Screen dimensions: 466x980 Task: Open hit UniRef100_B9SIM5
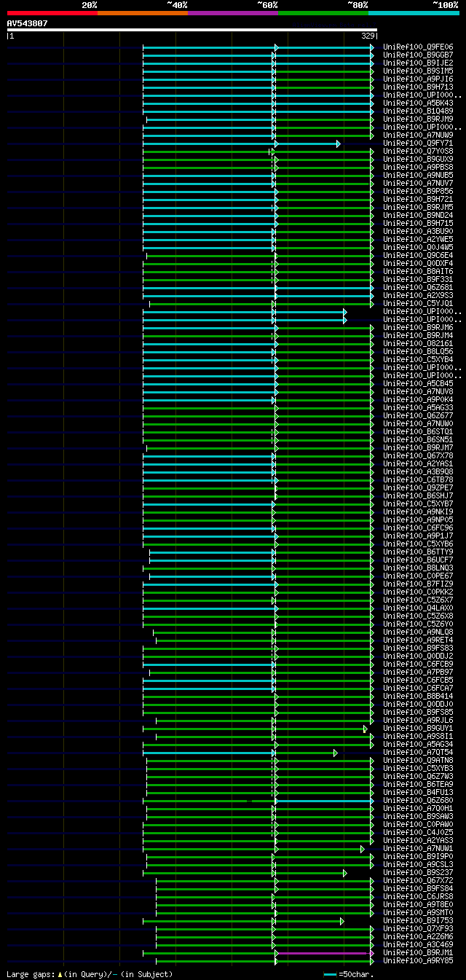point(418,71)
